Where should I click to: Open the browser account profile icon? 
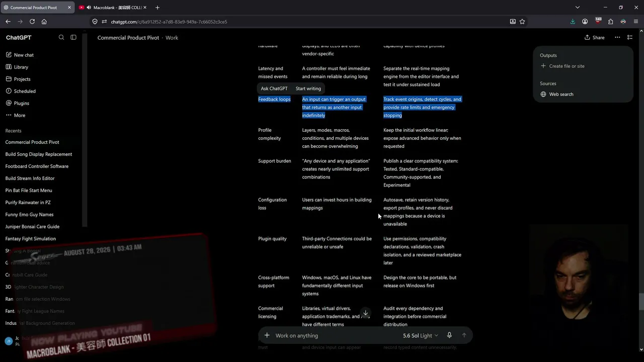[585, 22]
